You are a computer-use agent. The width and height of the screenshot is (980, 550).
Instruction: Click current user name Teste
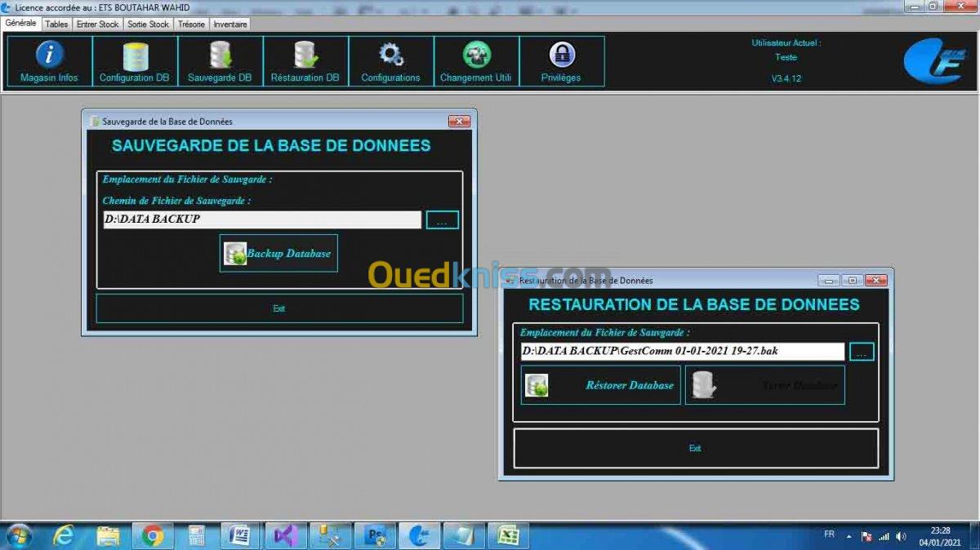(786, 57)
